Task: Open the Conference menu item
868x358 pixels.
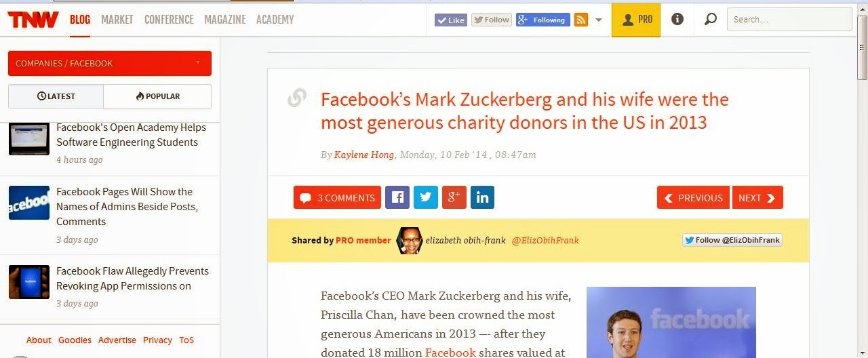Action: (x=169, y=20)
